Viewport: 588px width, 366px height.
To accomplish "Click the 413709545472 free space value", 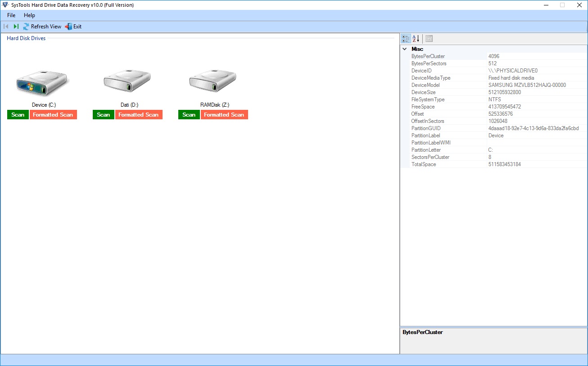I will (505, 107).
